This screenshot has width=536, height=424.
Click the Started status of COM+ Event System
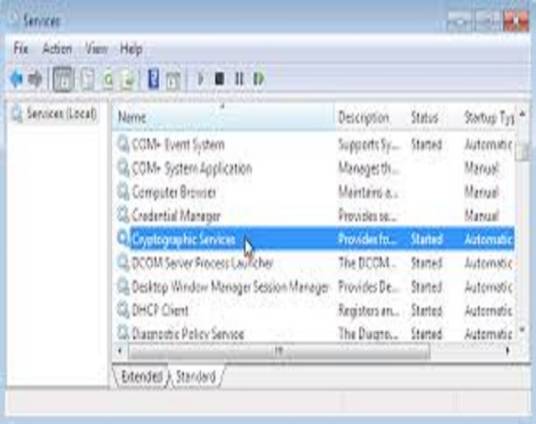[427, 145]
